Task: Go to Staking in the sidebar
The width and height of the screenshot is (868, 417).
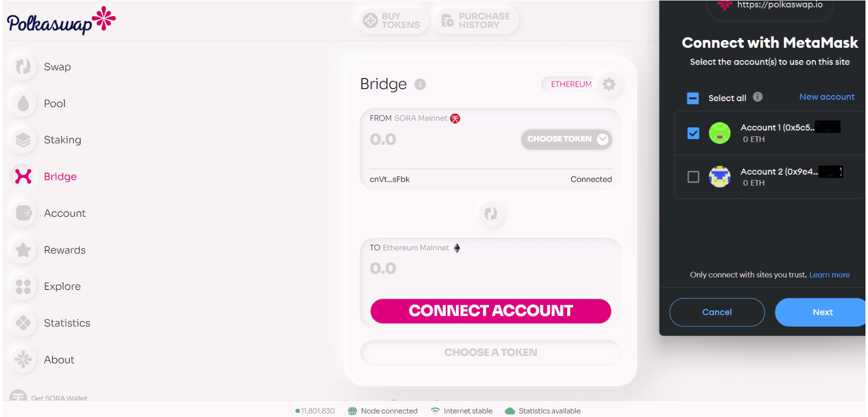Action: [62, 140]
